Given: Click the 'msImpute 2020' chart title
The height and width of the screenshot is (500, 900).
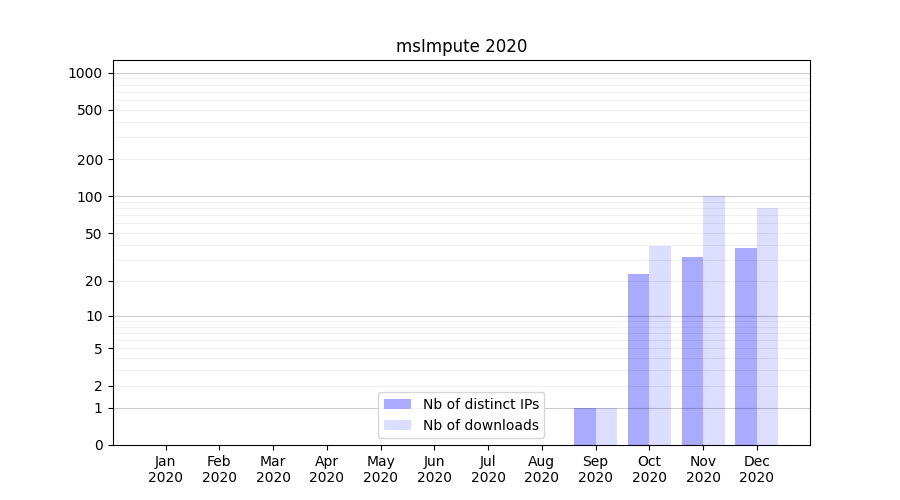Looking at the screenshot, I should (461, 46).
